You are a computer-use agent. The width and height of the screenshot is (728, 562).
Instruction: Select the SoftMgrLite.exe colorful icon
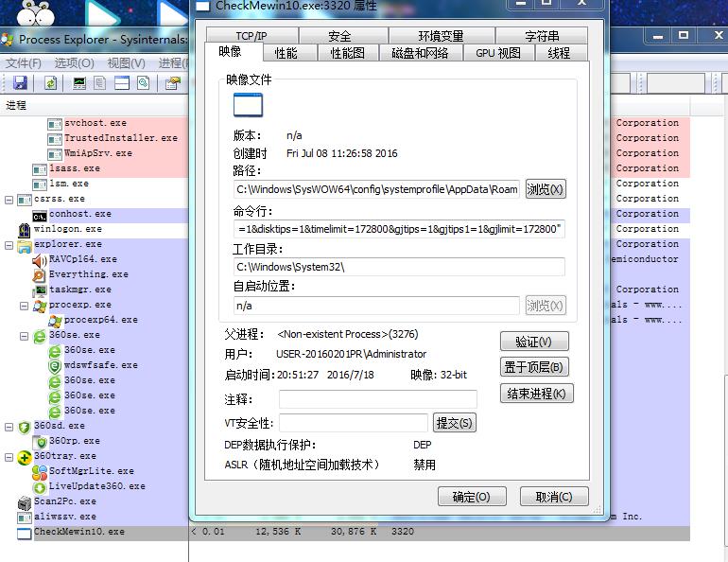(x=40, y=472)
